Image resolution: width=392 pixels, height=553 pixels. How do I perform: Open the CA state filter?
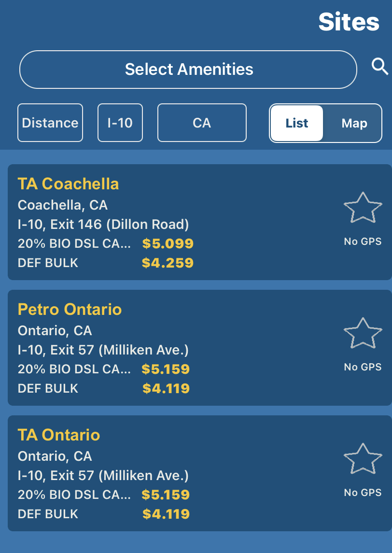tap(202, 123)
